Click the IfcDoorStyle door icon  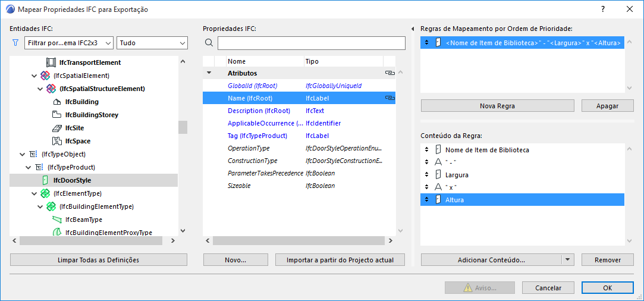point(45,180)
